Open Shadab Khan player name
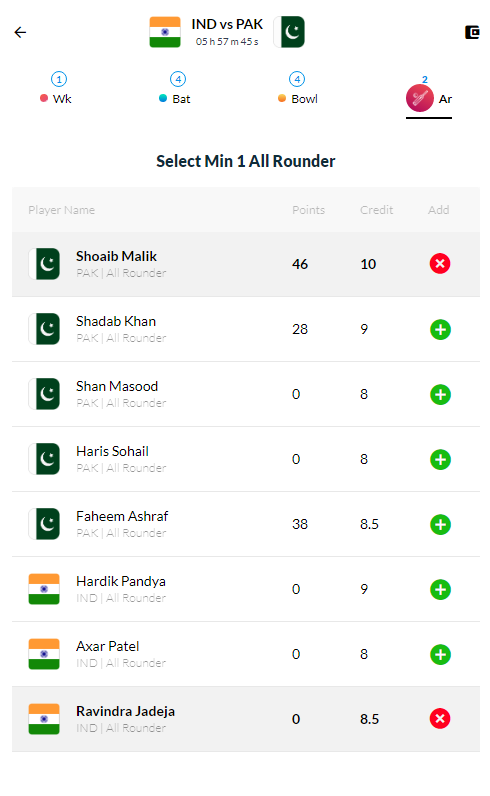This screenshot has width=490, height=796. coord(116,321)
